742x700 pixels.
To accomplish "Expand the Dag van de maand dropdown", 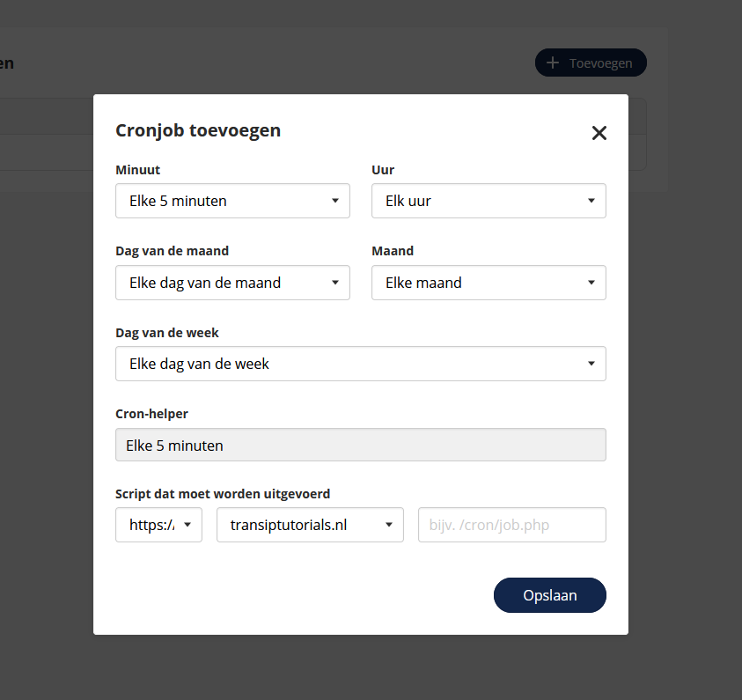I will tap(232, 283).
